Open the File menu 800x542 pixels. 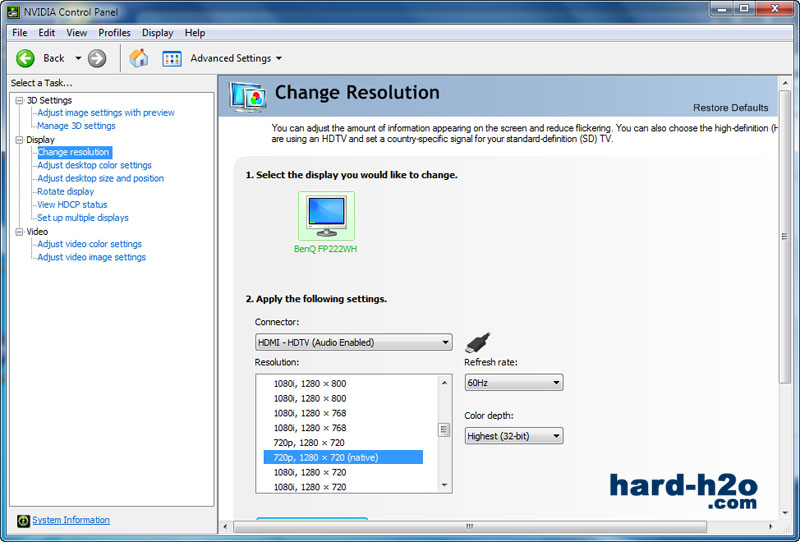click(19, 33)
